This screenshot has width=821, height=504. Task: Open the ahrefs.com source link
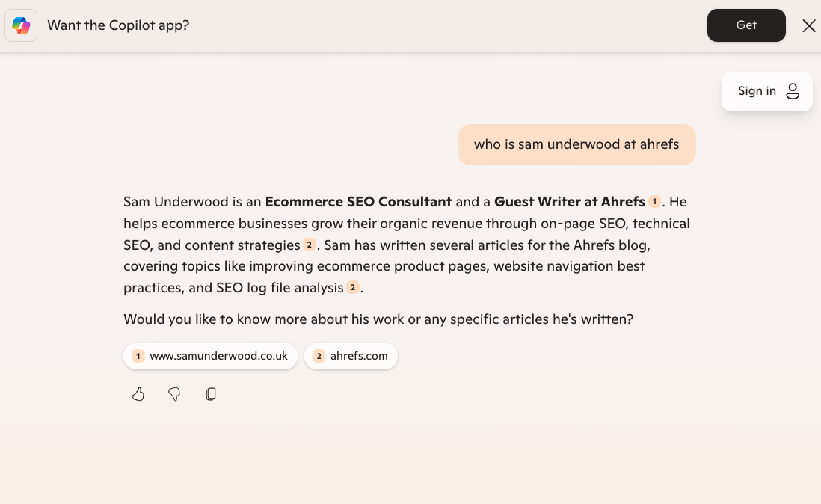pyautogui.click(x=359, y=356)
